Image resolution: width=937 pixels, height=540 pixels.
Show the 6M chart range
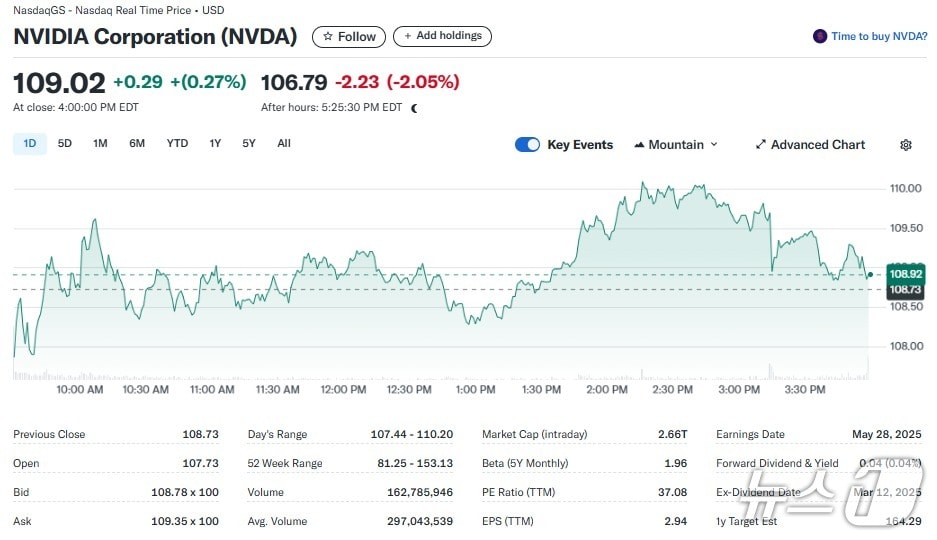tap(137, 144)
